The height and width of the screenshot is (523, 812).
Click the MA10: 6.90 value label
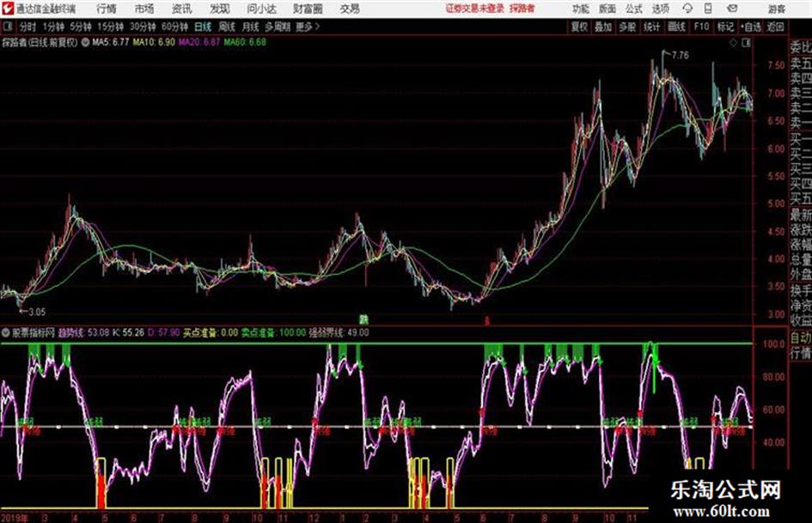pos(154,42)
